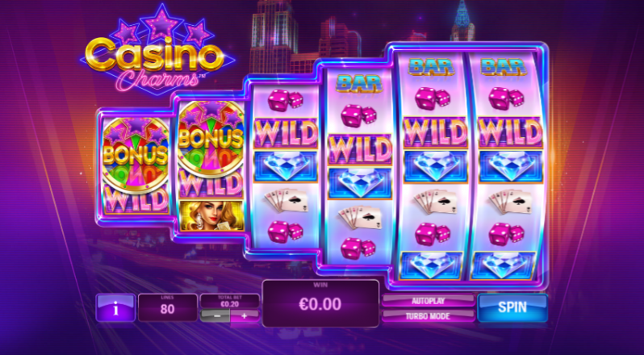Select the Lines 80 display
The height and width of the screenshot is (355, 644).
pyautogui.click(x=168, y=307)
